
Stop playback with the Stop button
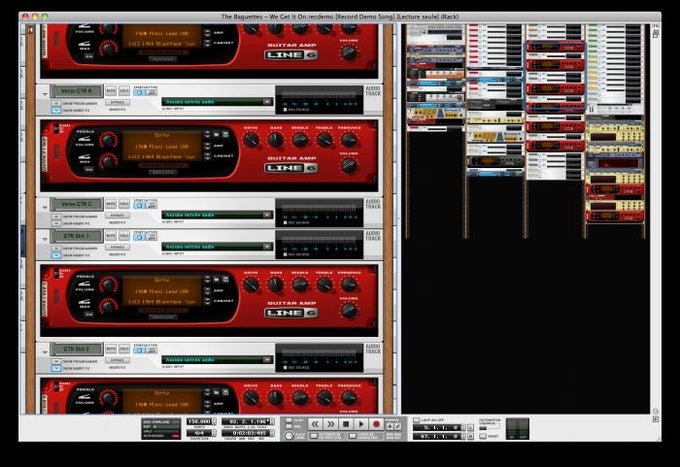(346, 424)
